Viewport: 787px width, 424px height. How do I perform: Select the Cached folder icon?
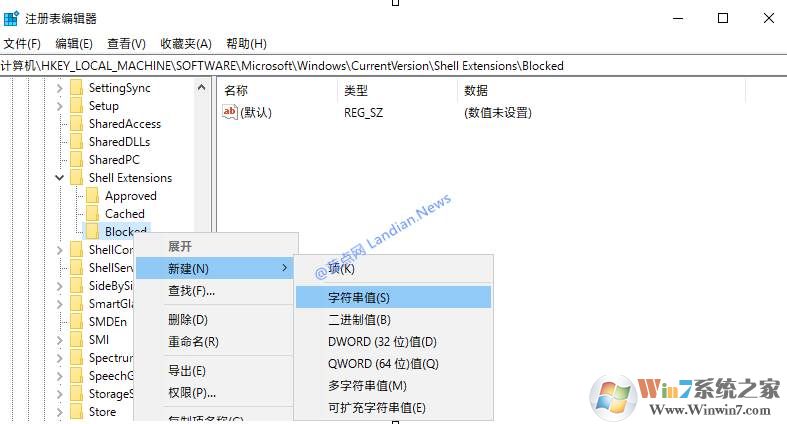pyautogui.click(x=92, y=214)
